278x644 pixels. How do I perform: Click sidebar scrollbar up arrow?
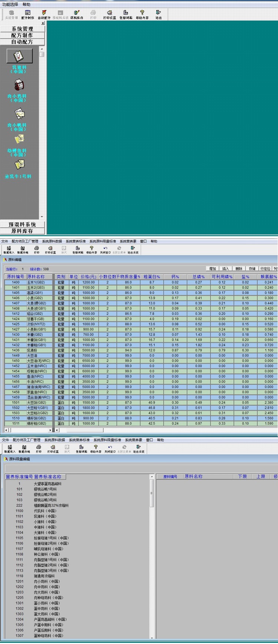point(42,49)
